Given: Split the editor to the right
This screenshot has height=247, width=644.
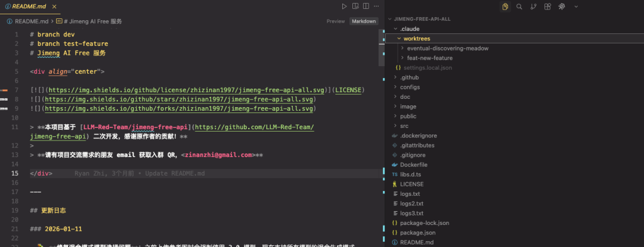Looking at the screenshot, I should coord(367,7).
